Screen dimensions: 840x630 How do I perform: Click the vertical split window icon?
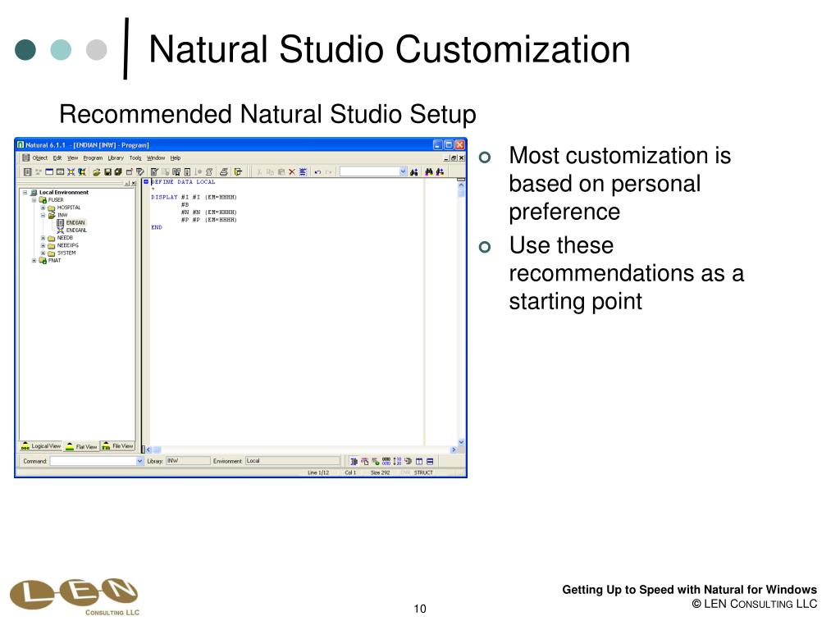419,461
